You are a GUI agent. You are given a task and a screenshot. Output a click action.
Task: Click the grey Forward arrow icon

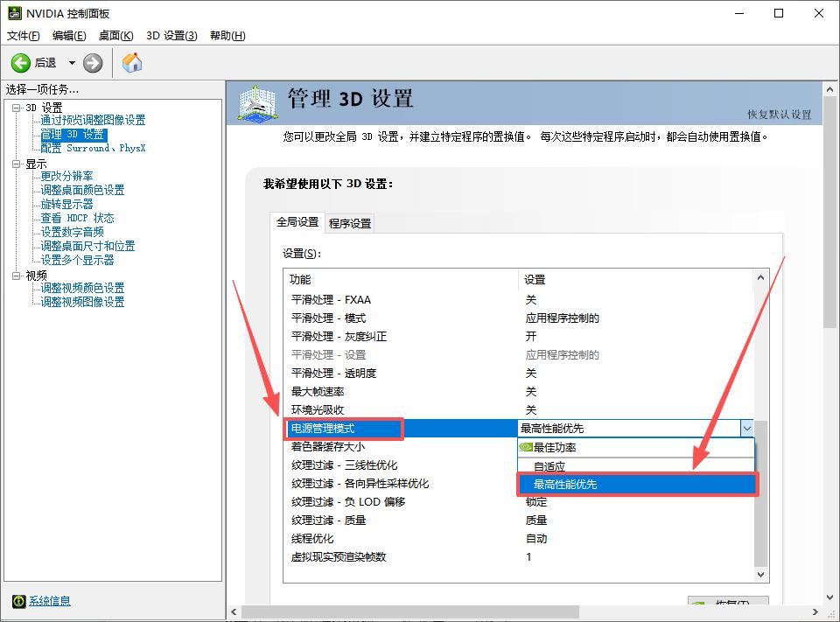point(93,63)
